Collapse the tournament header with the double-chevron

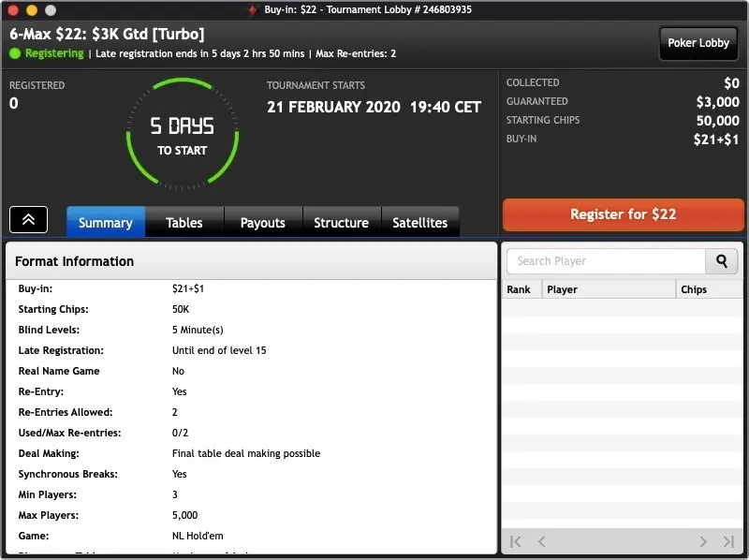28,218
